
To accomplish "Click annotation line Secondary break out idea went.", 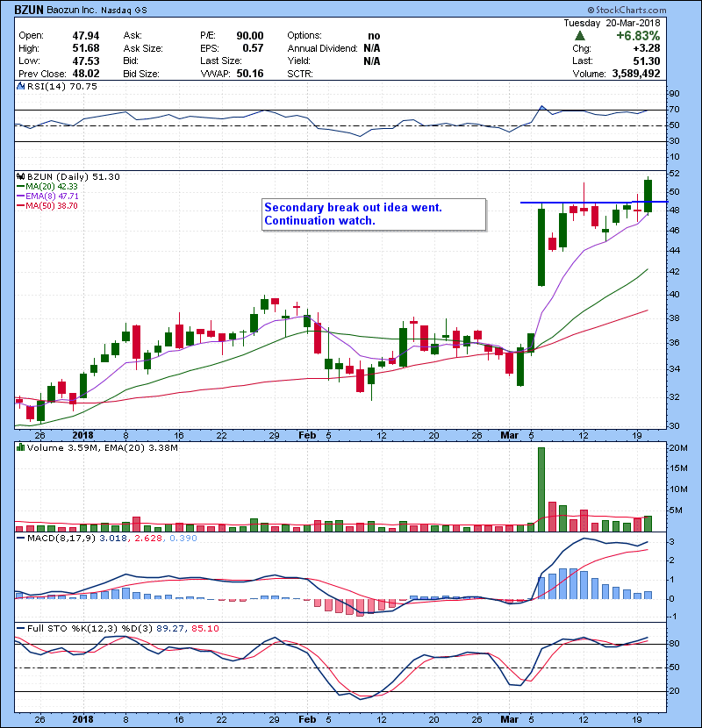I will pyautogui.click(x=353, y=208).
